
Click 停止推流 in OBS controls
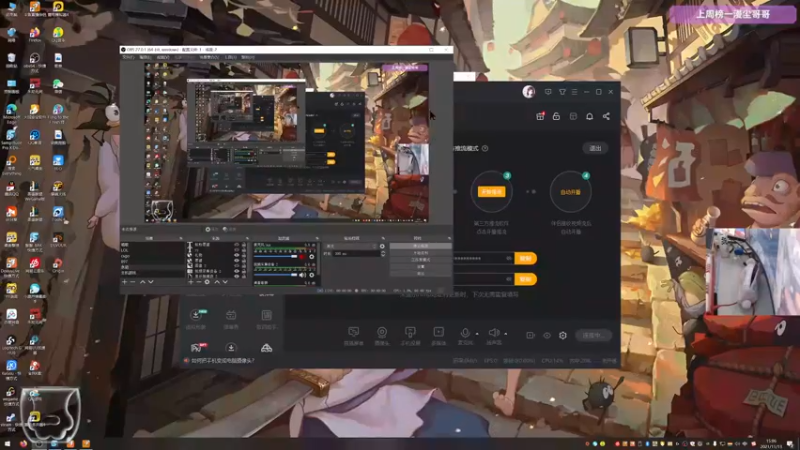point(420,246)
